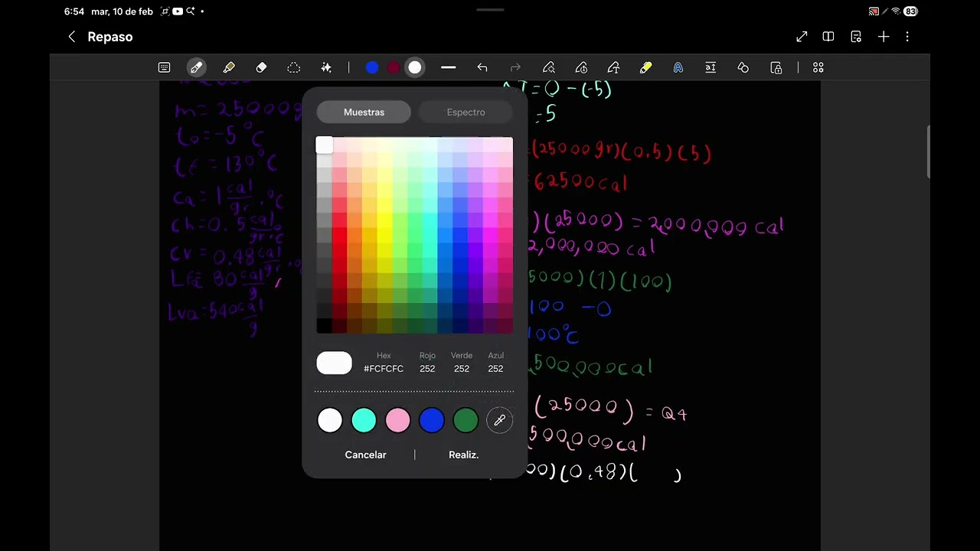Tap the white pen color in toolbar
This screenshot has height=551, width=980.
(x=415, y=68)
